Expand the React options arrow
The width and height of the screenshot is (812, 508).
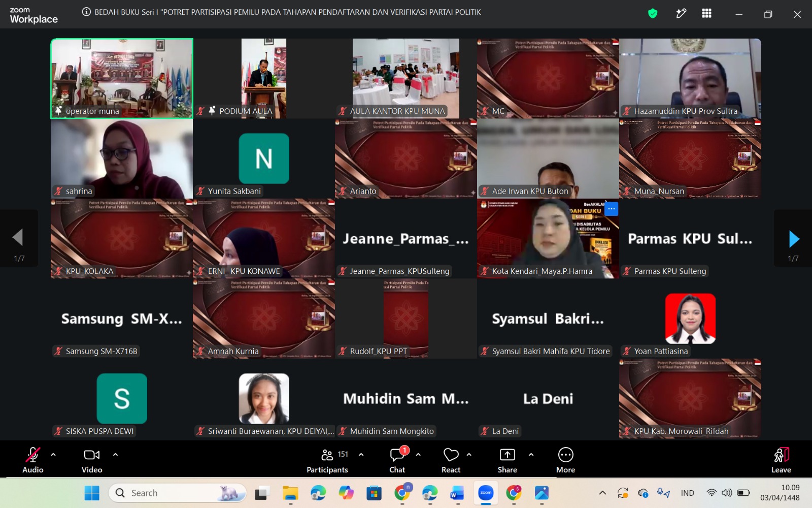click(x=469, y=455)
